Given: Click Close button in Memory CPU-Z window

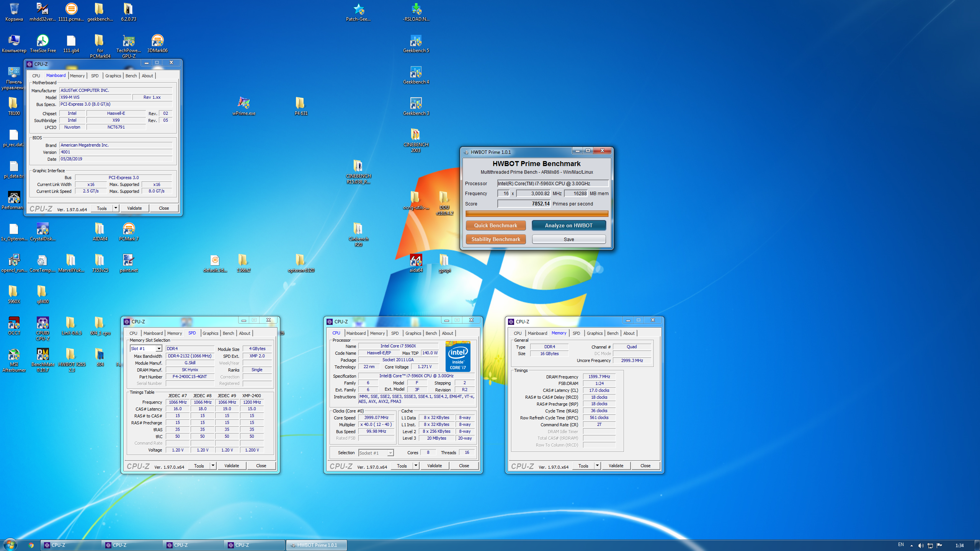Looking at the screenshot, I should click(645, 466).
